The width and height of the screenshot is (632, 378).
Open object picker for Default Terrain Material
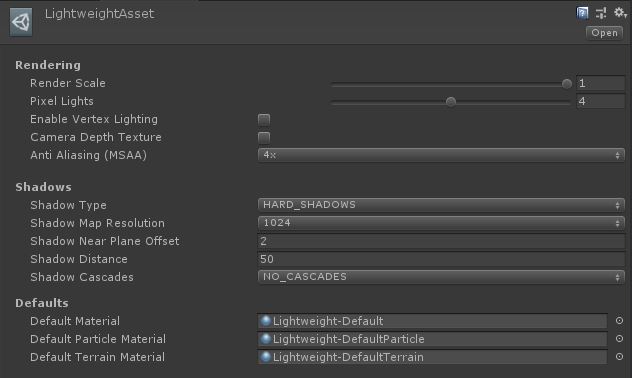pos(620,357)
